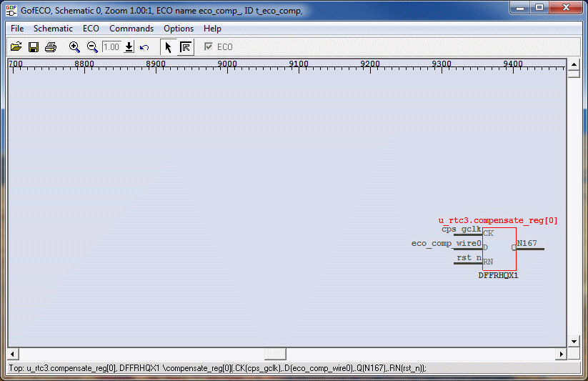Click the save floppy disk icon

(x=33, y=47)
